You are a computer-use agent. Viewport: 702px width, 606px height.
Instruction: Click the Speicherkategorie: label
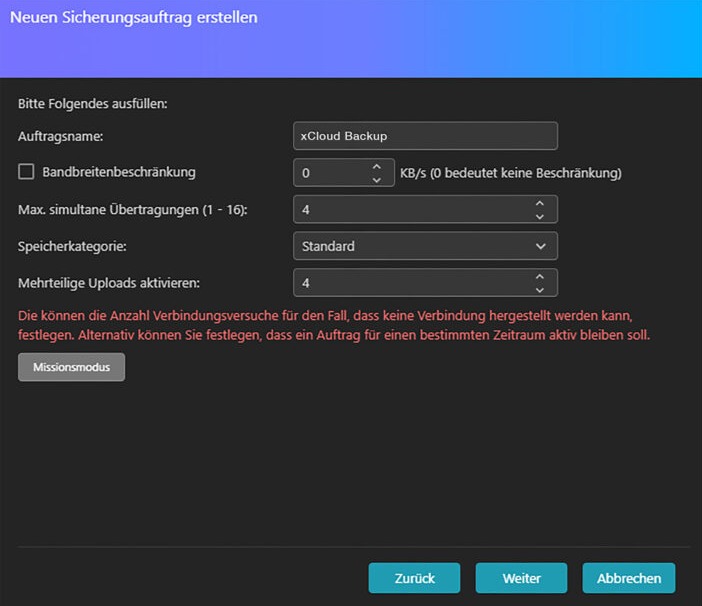pyautogui.click(x=72, y=246)
